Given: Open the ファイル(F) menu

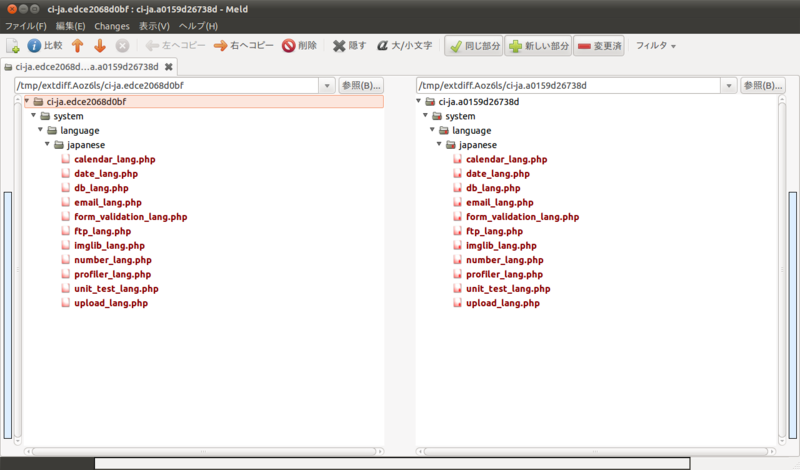Looking at the screenshot, I should pos(26,26).
